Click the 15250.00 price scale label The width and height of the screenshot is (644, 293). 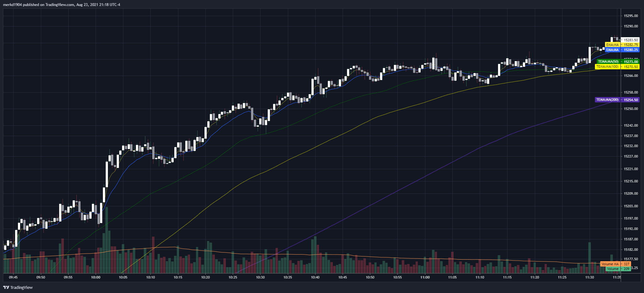click(x=631, y=109)
